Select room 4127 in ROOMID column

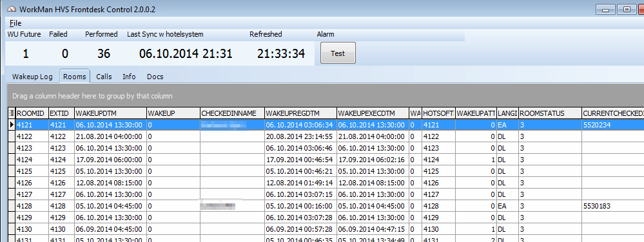32,194
